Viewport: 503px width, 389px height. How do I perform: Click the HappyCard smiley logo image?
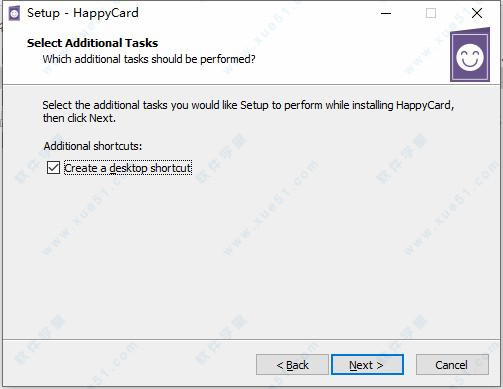pos(470,55)
